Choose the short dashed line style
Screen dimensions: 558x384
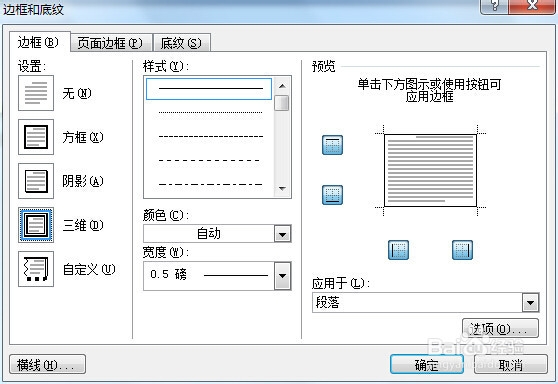210,136
